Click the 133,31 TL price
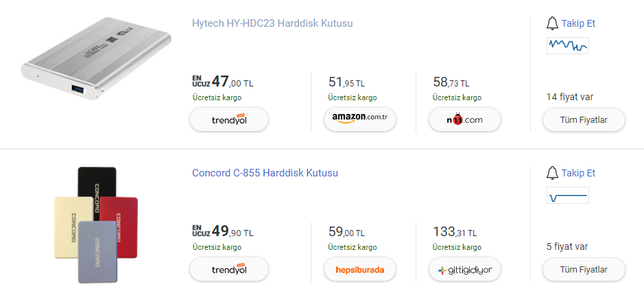644x289 pixels. [x=455, y=232]
